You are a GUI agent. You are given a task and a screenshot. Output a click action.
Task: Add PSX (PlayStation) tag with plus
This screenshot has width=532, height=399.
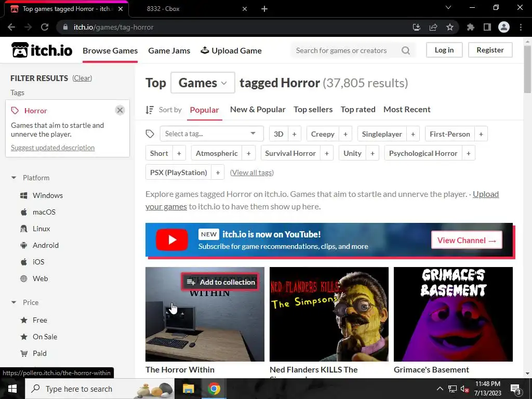218,172
